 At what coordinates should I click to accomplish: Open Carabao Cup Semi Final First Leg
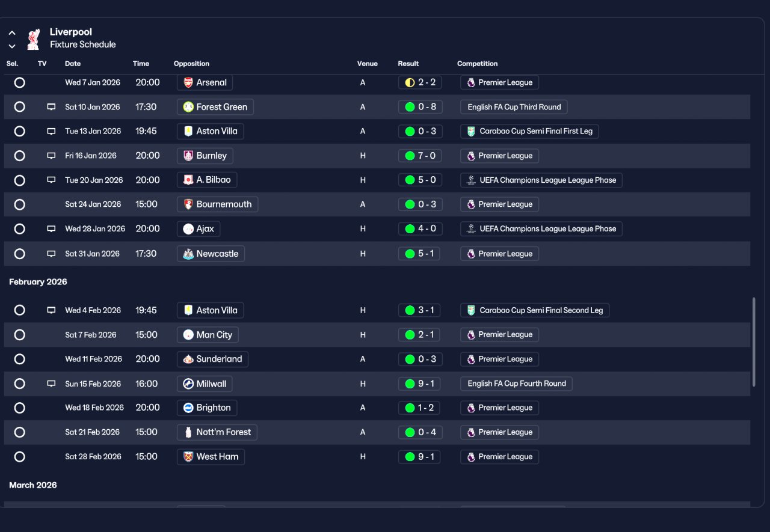(x=529, y=131)
